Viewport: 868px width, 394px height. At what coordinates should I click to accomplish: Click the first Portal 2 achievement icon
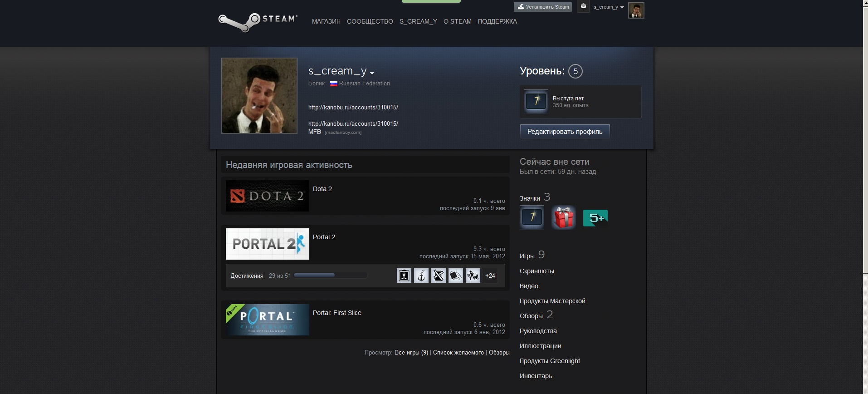click(404, 276)
